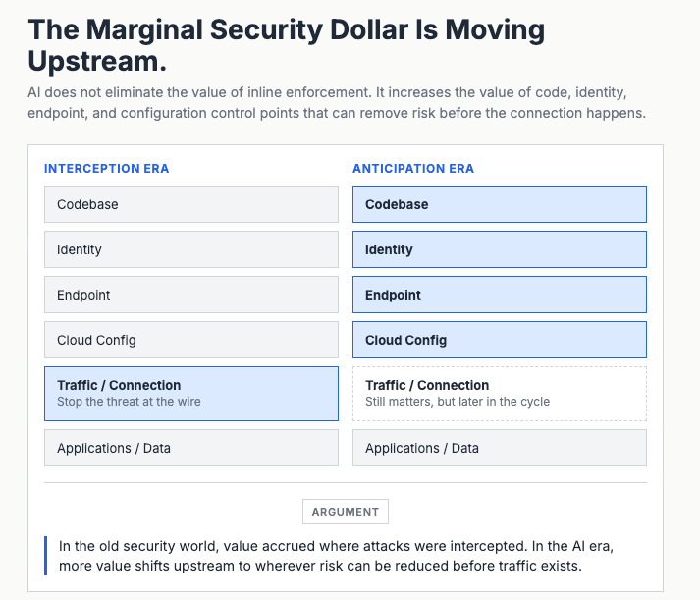Click 'Stop the threat at the wire' box
This screenshot has height=600, width=700.
click(191, 394)
